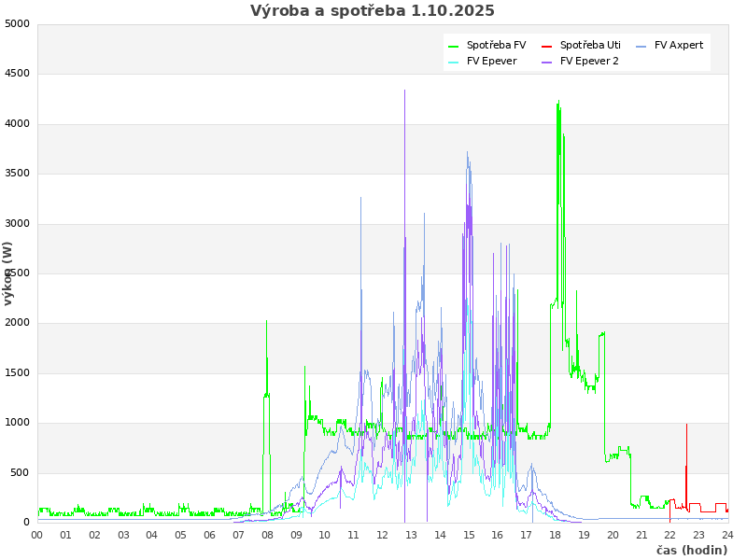Click the green Spotřeba FV legend swatch
The width and height of the screenshot is (747, 560).
coord(454,46)
